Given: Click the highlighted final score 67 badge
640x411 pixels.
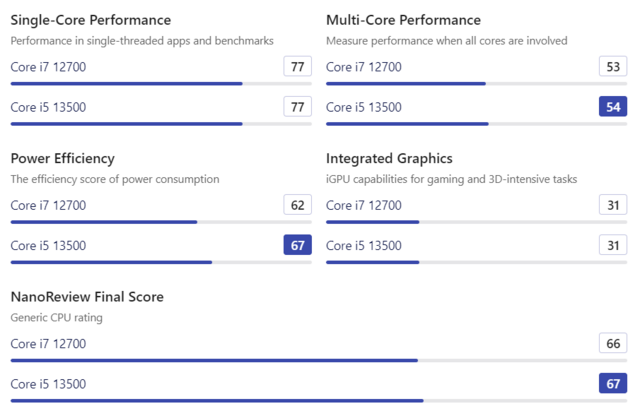Looking at the screenshot, I should point(613,384).
